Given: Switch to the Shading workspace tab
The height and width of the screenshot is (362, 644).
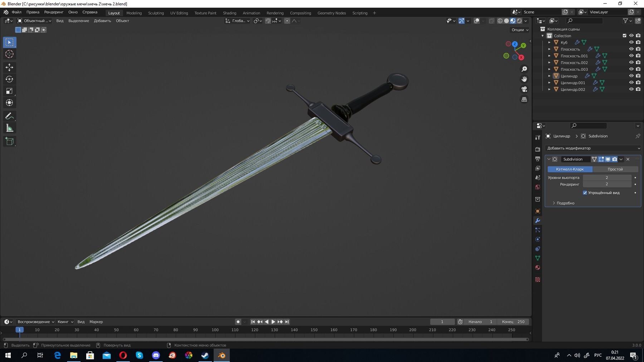Looking at the screenshot, I should [230, 13].
